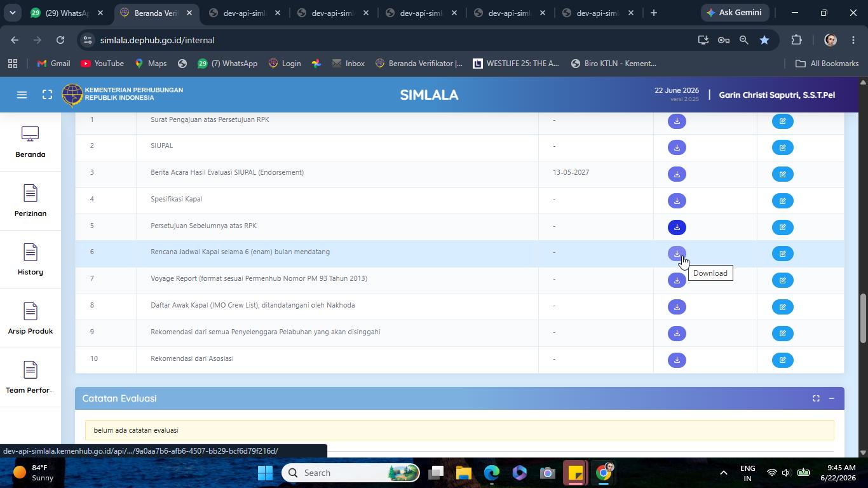The image size is (868, 488).
Task: Show hidden system tray icons
Action: (x=723, y=473)
